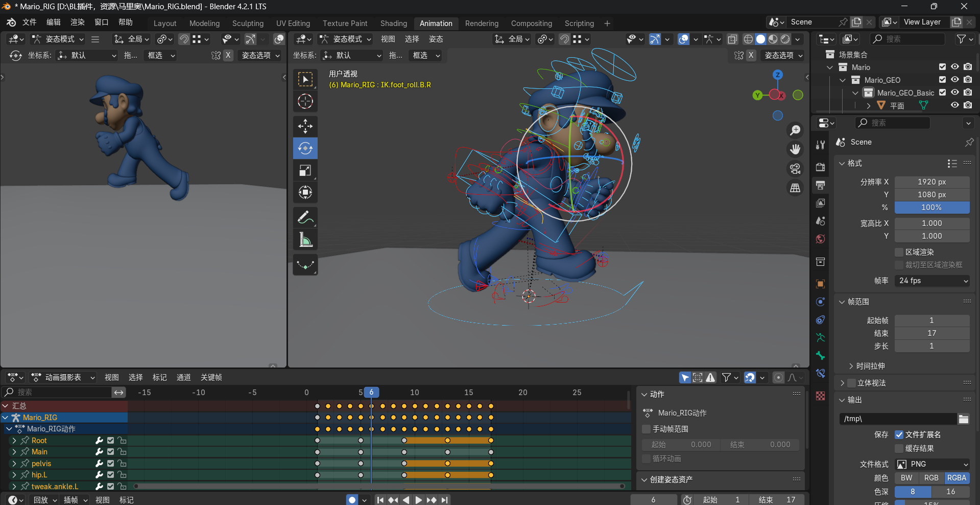Viewport: 980px width, 505px height.
Task: Browse output folder icon next to /tmp\
Action: [963, 419]
